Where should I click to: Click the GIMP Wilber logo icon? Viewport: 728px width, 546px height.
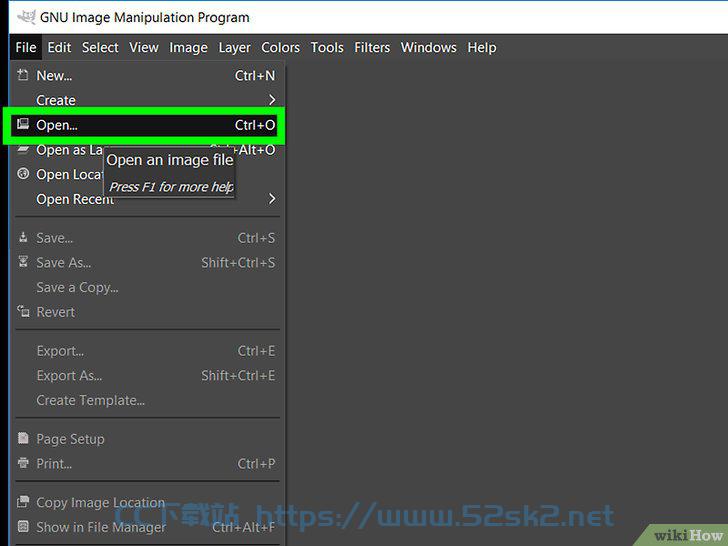pyautogui.click(x=26, y=17)
